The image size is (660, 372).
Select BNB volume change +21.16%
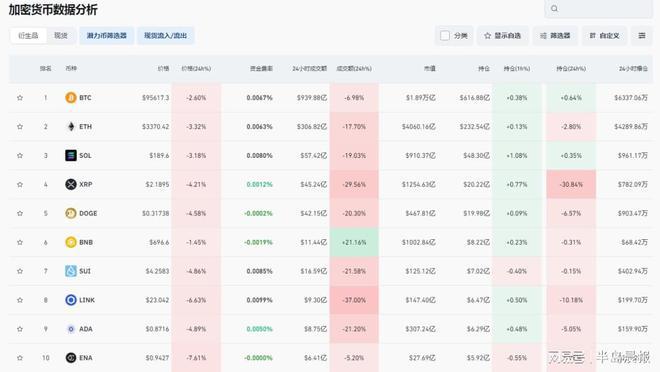click(x=354, y=242)
